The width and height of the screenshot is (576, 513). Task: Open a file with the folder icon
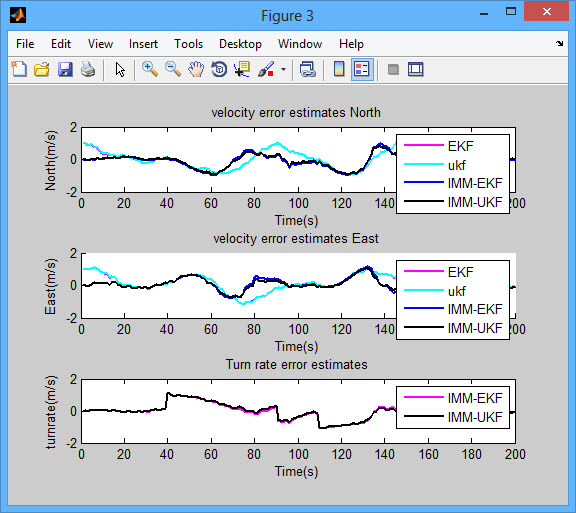point(42,69)
